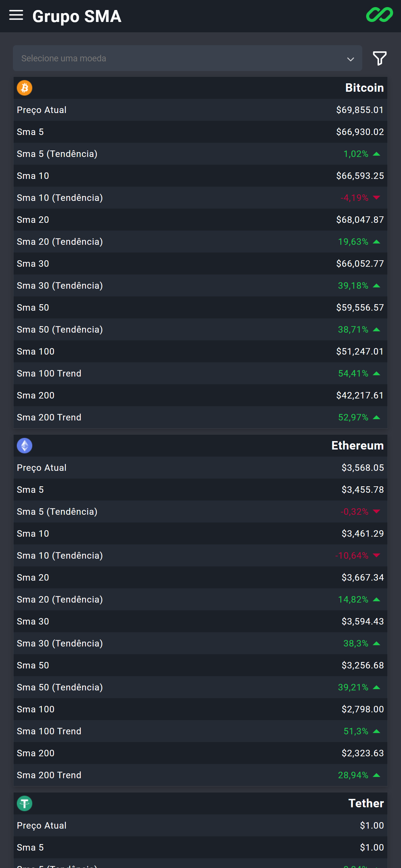Click Bitcoin Sma 50 value $59,556.57
Image resolution: width=401 pixels, height=868 pixels.
point(360,308)
